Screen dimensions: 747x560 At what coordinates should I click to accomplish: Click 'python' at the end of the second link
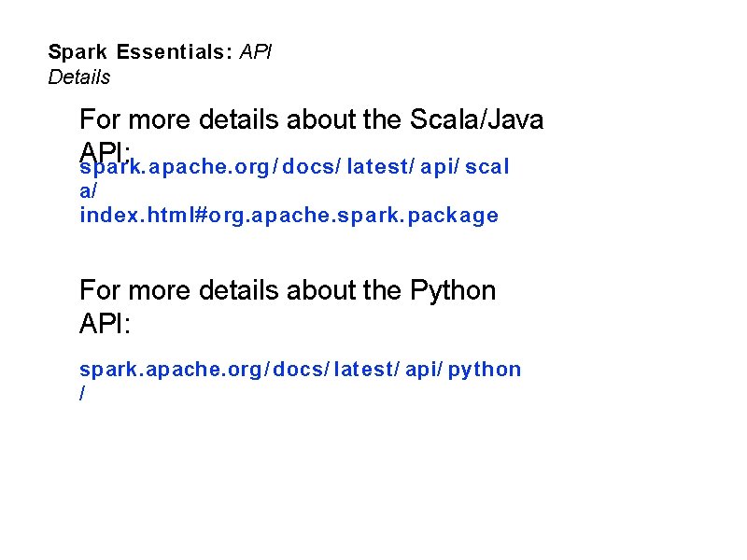[x=485, y=369]
